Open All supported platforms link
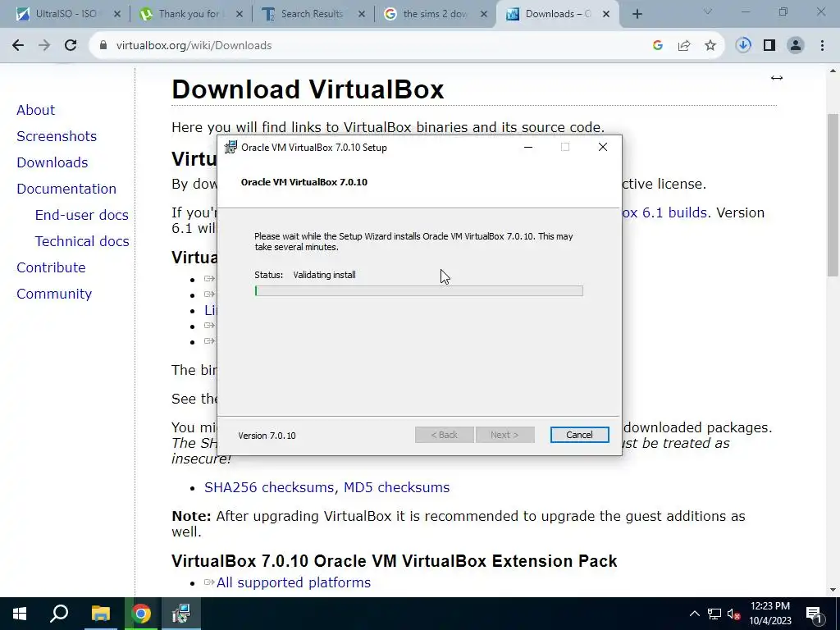The height and width of the screenshot is (630, 840). pyautogui.click(x=293, y=582)
